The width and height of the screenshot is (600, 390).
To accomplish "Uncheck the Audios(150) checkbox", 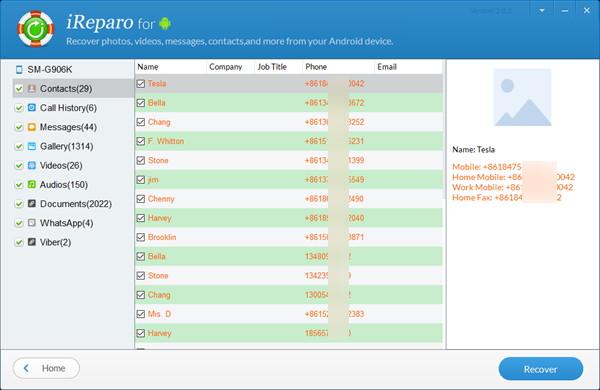I will point(19,184).
